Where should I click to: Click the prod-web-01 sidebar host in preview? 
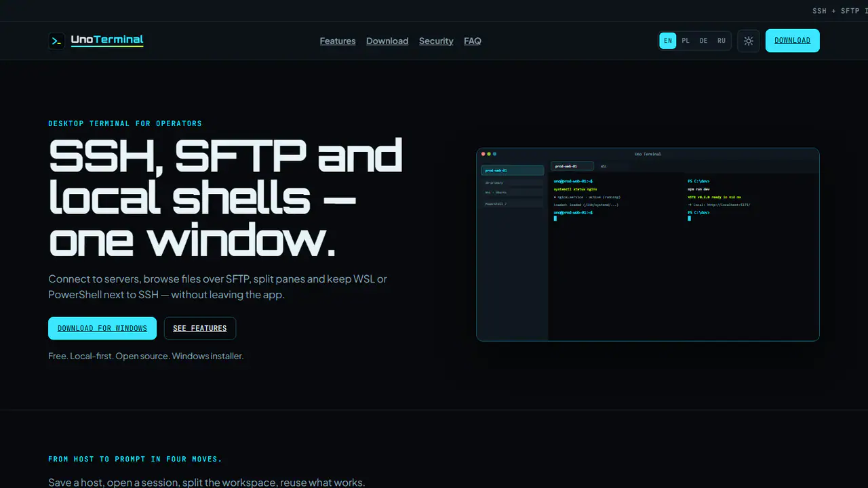513,171
